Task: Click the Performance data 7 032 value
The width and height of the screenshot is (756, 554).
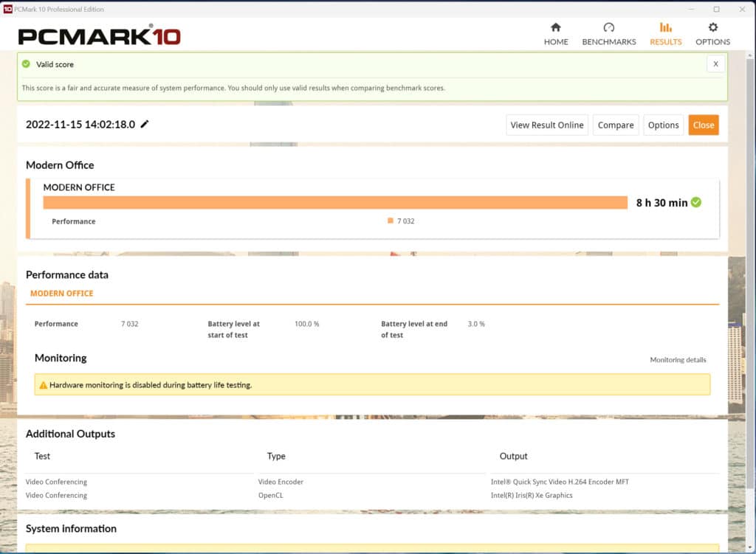Action: click(x=129, y=324)
